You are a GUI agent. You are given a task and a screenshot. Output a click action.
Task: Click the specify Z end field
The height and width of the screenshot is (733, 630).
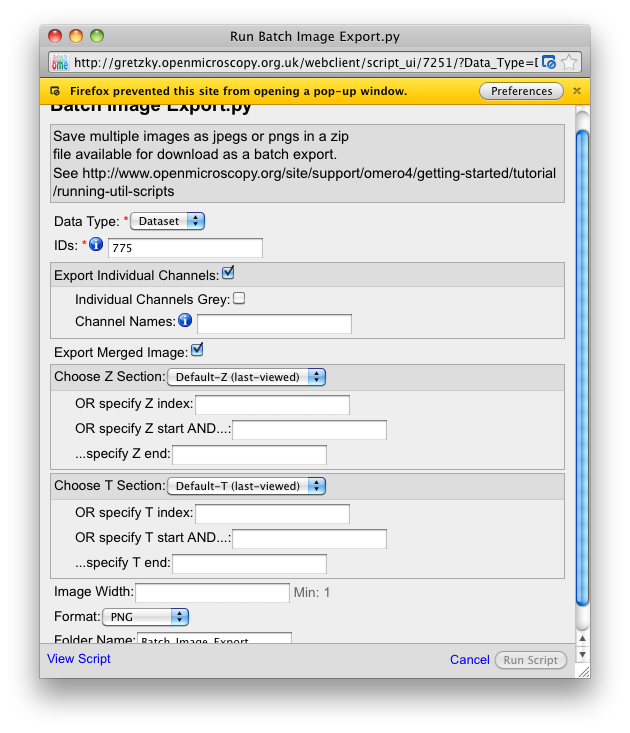click(250, 455)
